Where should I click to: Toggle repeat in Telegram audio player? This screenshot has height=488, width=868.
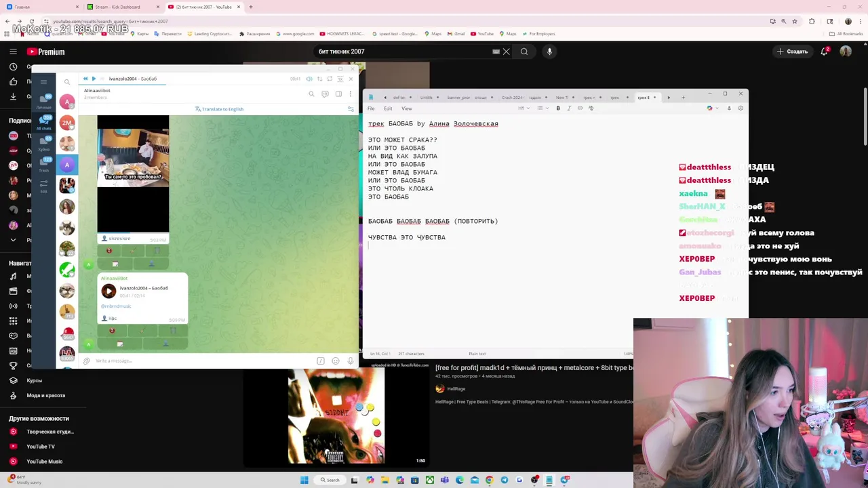click(x=330, y=79)
